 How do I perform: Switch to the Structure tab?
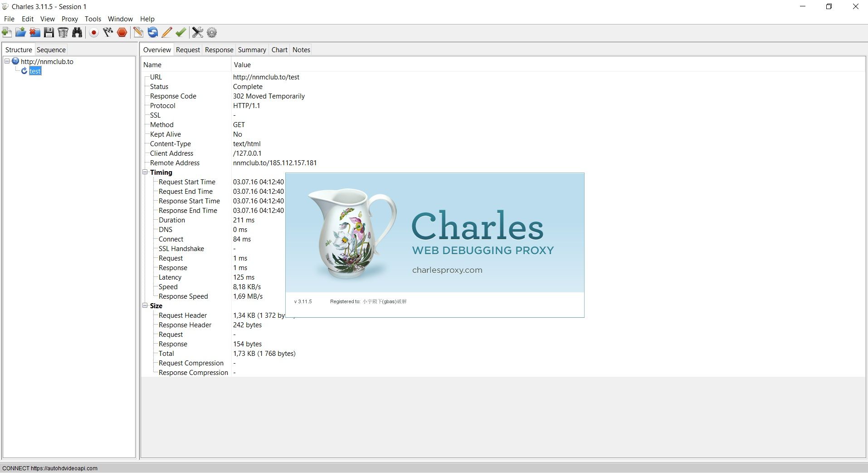[x=19, y=49]
